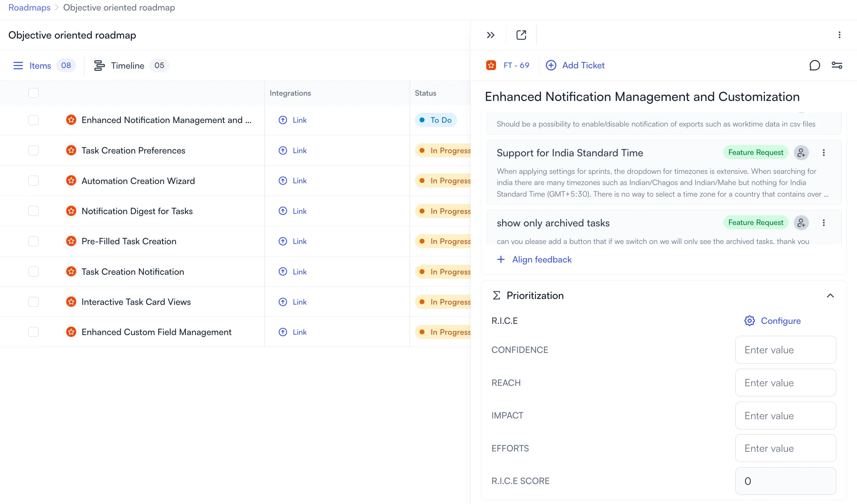Toggle the select-all checkbox in table header
The image size is (857, 504).
33,93
